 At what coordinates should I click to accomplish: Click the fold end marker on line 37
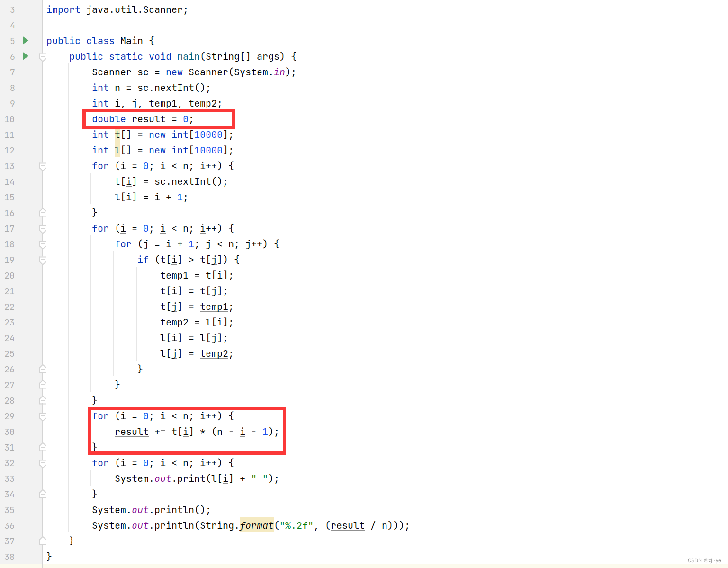[43, 541]
